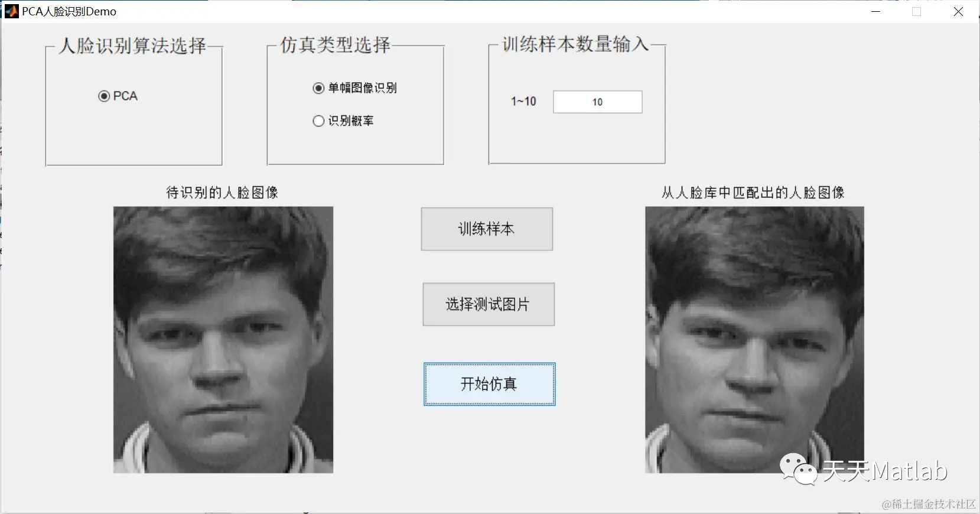
Task: Click the 从人脸库中匹配出的人脸图像 caption
Action: 753,193
